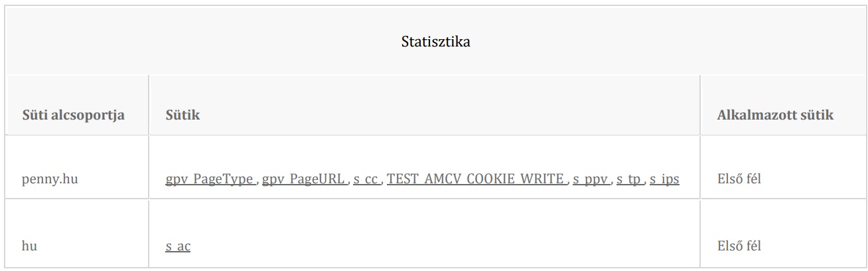
Task: Open the s_tp cookie link
Action: click(629, 179)
